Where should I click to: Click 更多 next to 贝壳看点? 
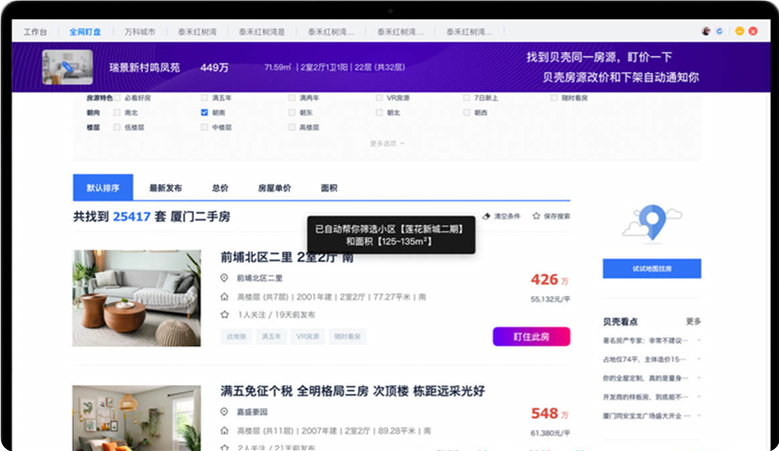(x=693, y=321)
